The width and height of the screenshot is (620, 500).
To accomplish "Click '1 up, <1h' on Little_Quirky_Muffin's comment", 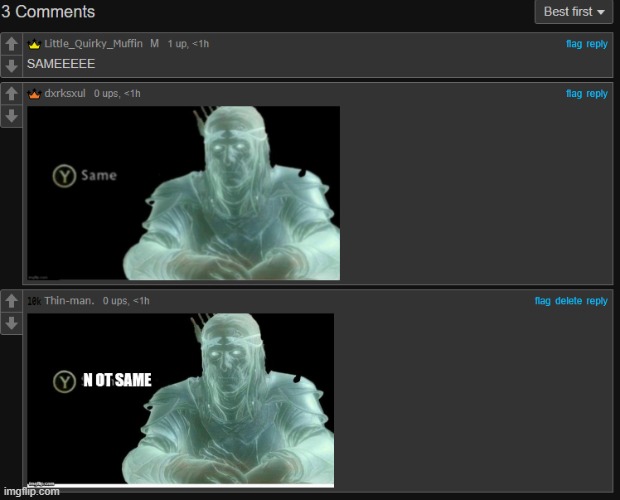I will (188, 44).
